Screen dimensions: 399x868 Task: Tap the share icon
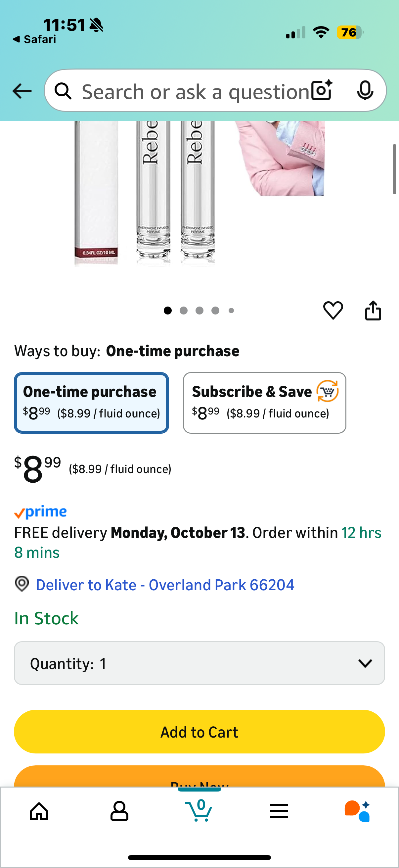point(373,310)
